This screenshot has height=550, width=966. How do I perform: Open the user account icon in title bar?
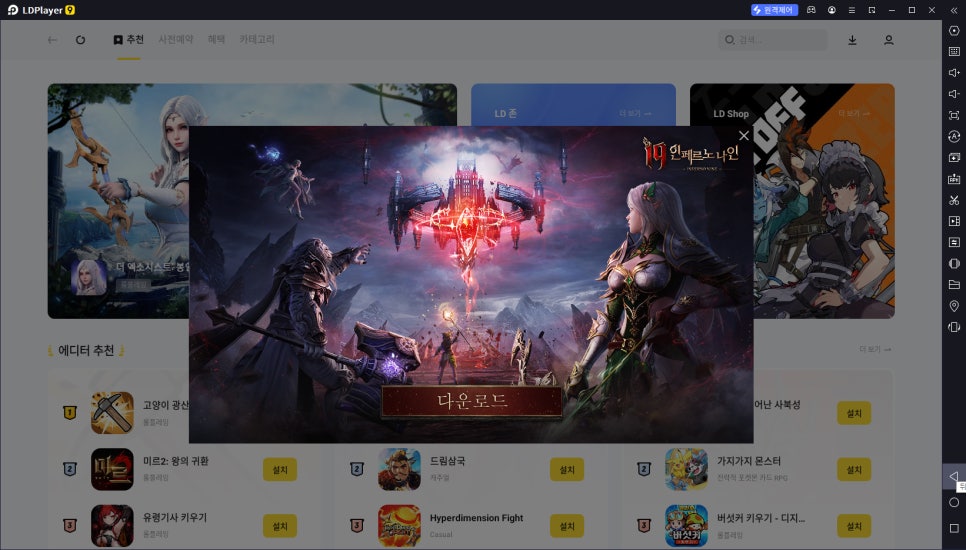832,10
